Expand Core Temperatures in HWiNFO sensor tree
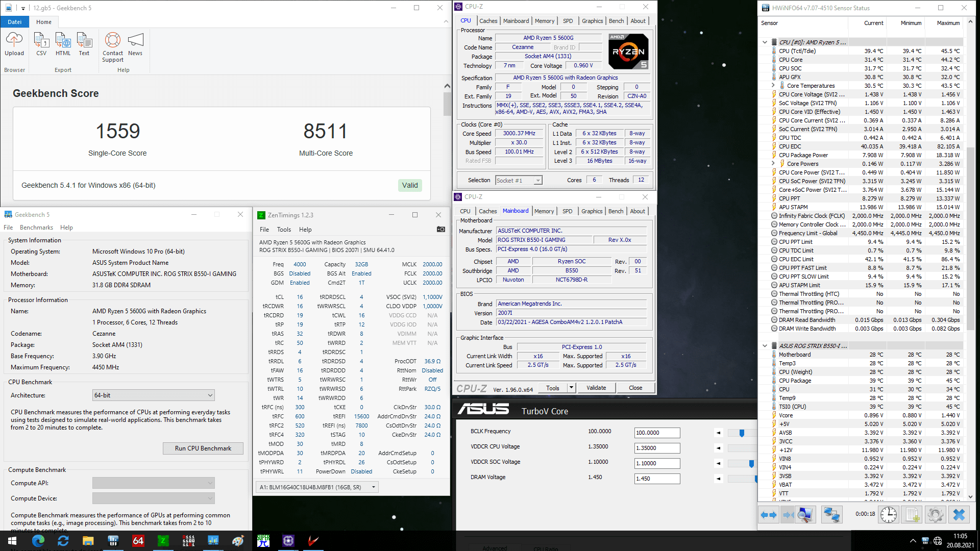Image resolution: width=980 pixels, height=551 pixels. click(x=773, y=86)
